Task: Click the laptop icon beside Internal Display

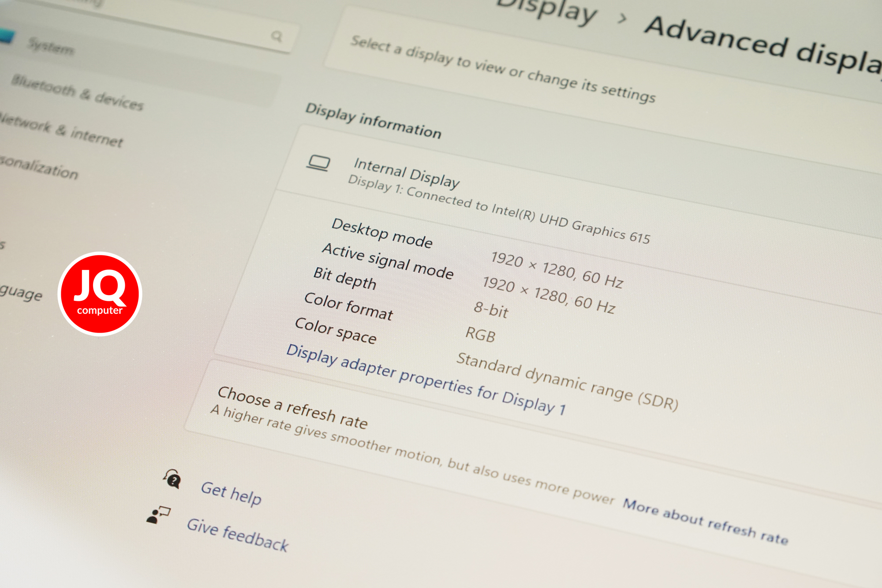Action: 318,163
